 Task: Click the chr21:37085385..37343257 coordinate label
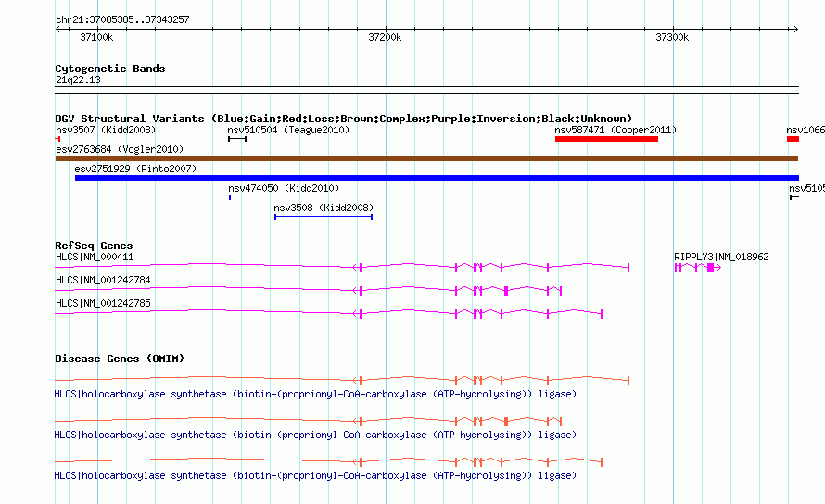click(122, 20)
